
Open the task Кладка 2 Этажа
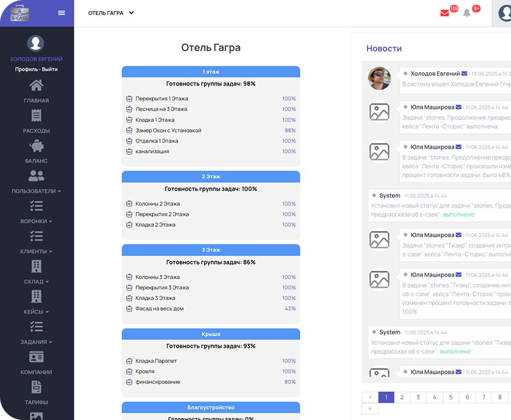click(x=155, y=225)
